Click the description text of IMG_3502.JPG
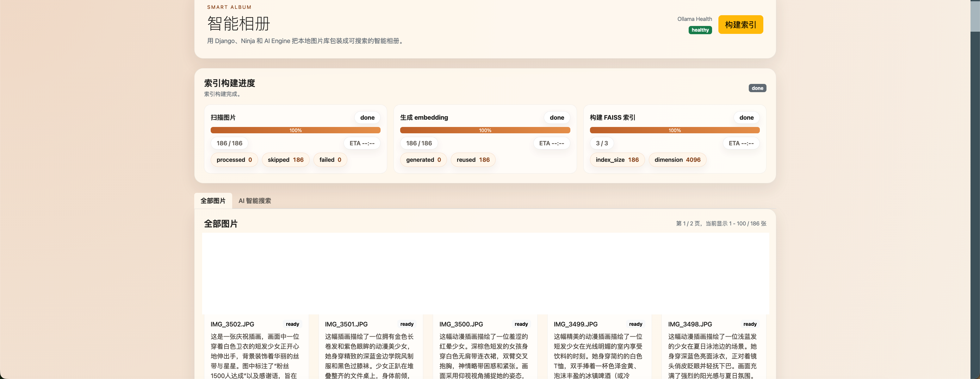 (255, 356)
